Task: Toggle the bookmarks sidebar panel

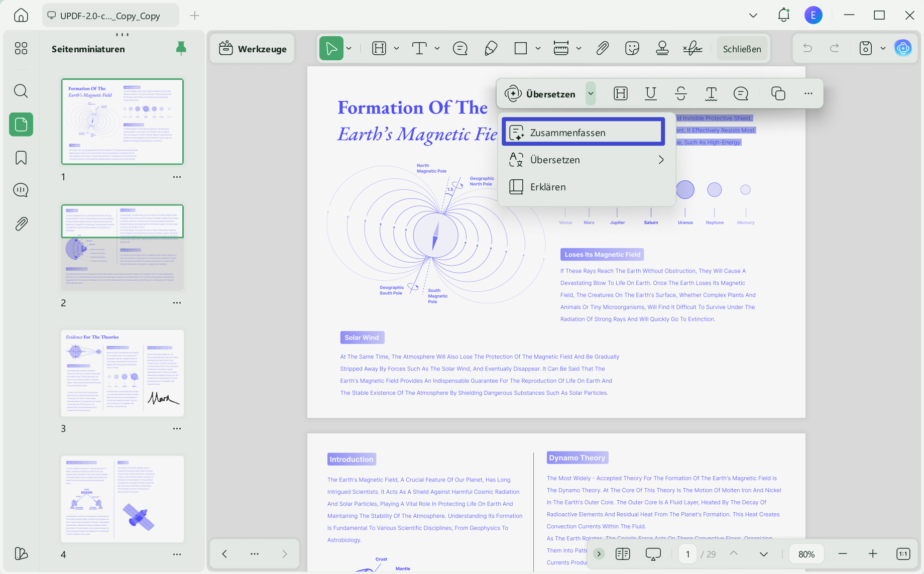Action: click(21, 158)
